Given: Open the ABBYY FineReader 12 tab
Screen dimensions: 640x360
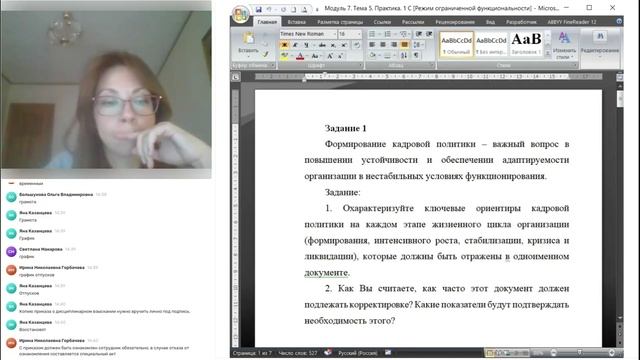Looking at the screenshot, I should 572,22.
